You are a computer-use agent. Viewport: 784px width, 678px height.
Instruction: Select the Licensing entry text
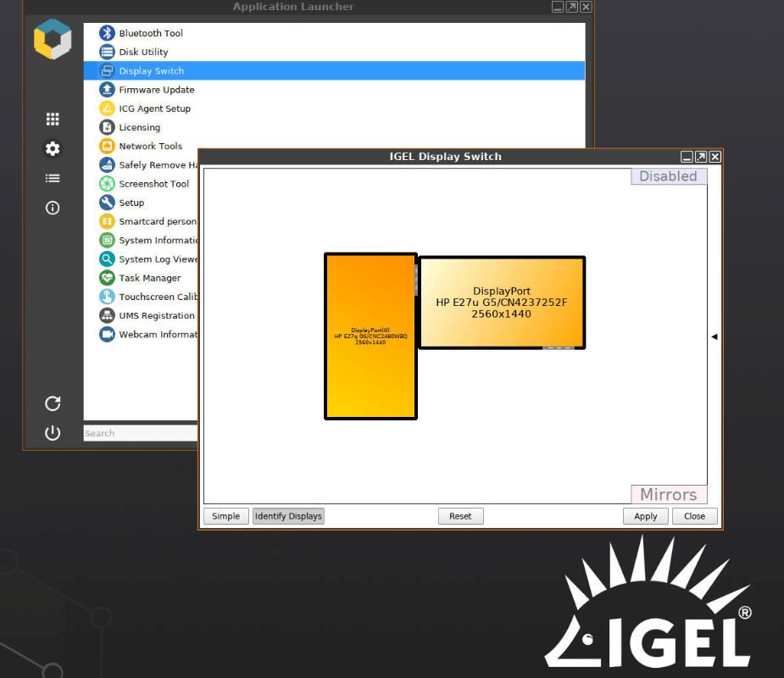140,127
